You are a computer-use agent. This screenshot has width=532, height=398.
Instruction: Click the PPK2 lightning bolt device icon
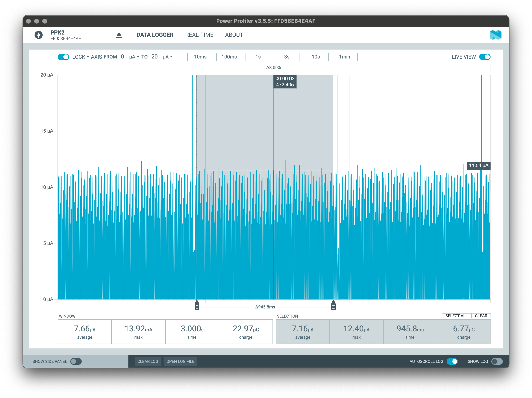pos(38,35)
